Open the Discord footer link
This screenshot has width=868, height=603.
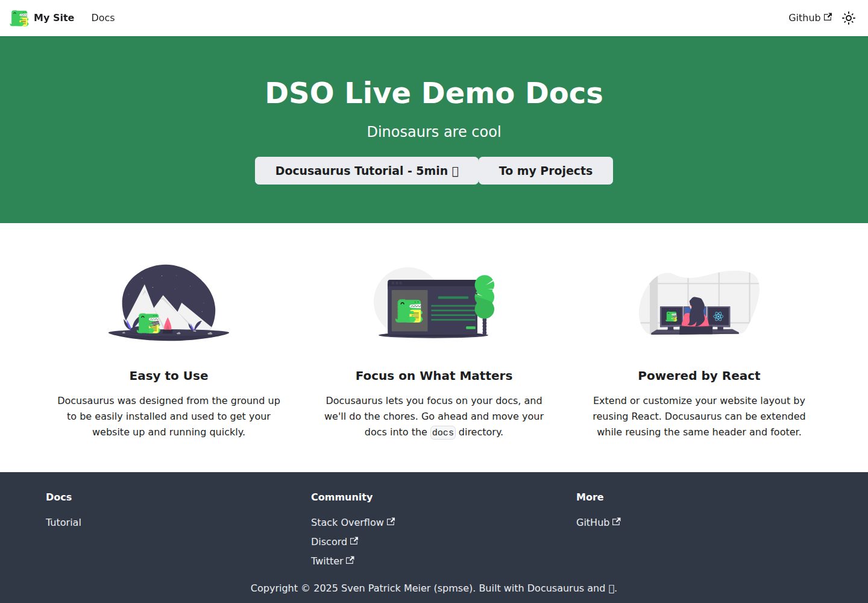click(x=335, y=541)
